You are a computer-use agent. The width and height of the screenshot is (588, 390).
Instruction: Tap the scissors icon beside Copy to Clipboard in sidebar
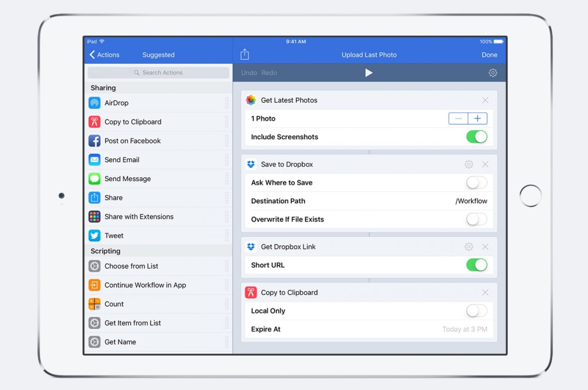tap(94, 122)
